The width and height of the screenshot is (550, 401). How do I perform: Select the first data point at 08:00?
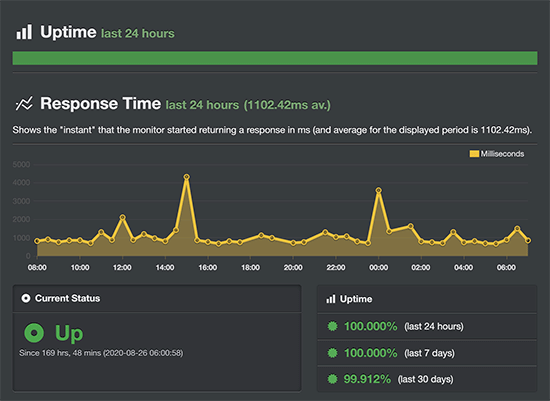coord(37,241)
